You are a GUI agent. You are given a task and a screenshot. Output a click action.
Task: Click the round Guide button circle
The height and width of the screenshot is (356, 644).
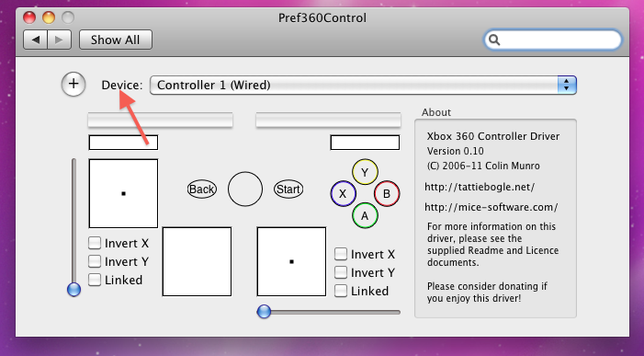245,189
